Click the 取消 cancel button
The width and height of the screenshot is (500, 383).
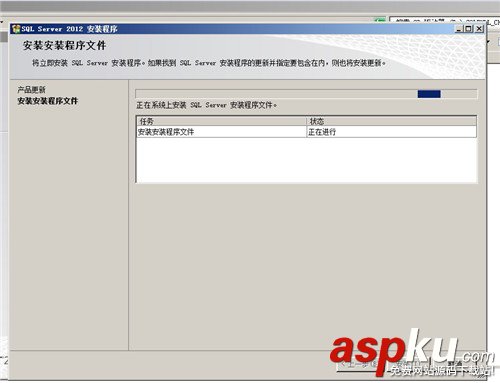[x=455, y=364]
